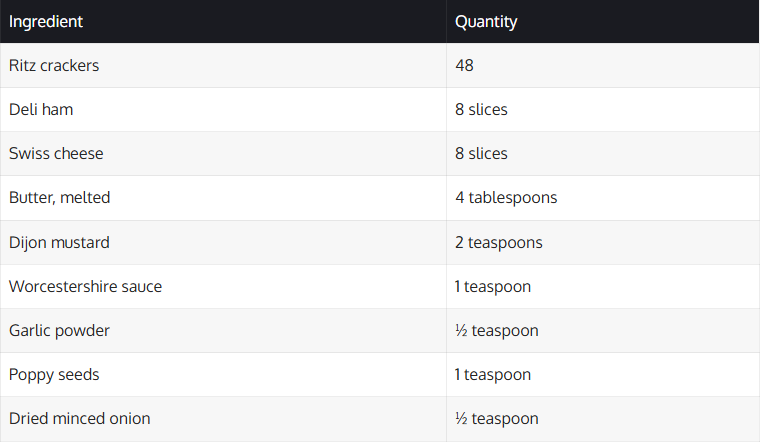Select the Worcestershire sauce cell
The height and width of the screenshot is (443, 762).
85,286
